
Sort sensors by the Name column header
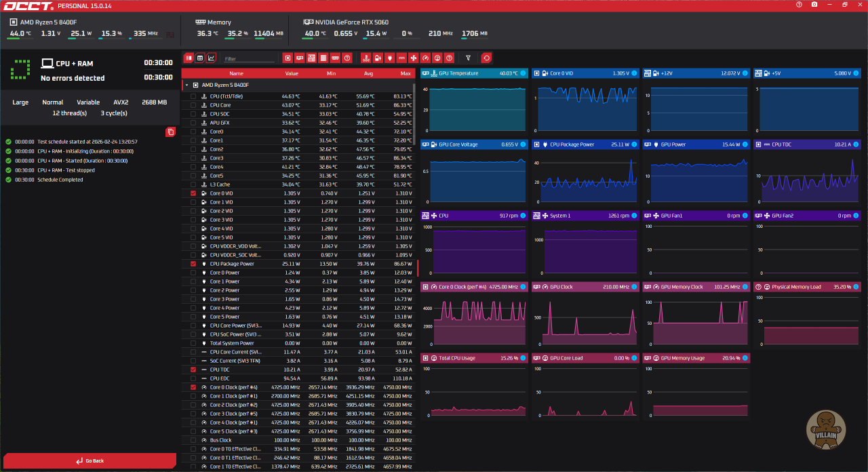[x=236, y=73]
